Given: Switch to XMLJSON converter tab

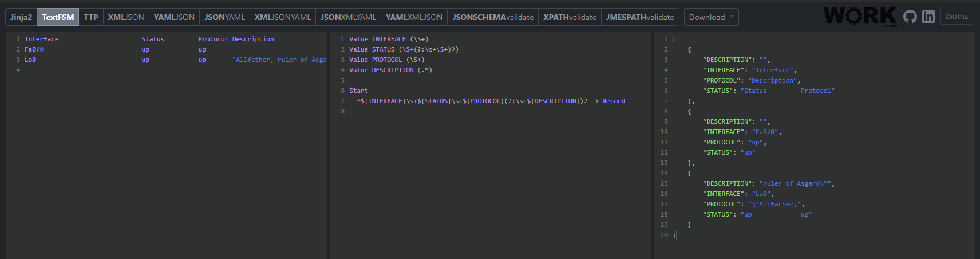Looking at the screenshot, I should [126, 17].
